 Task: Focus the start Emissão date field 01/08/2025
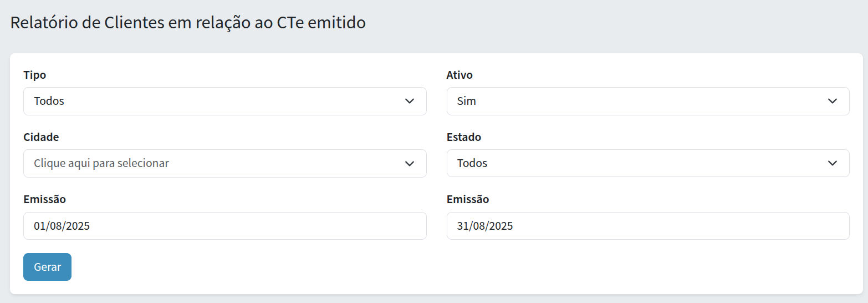point(224,226)
